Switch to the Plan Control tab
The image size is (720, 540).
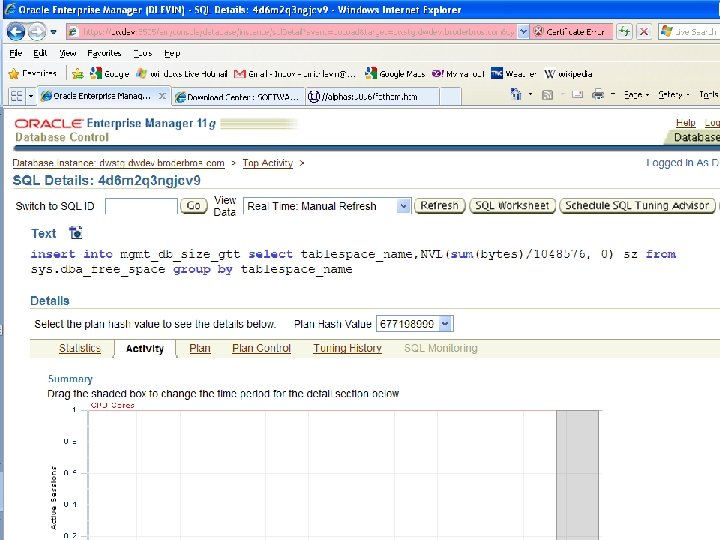pyautogui.click(x=261, y=348)
